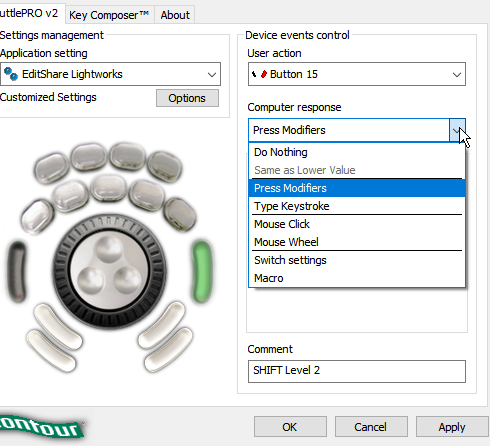
Task: Click the Cancel button
Action: tap(371, 427)
